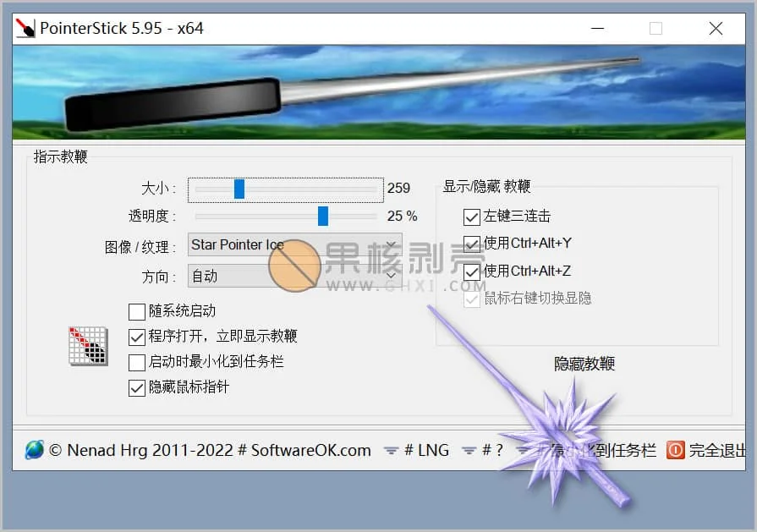Screen dimensions: 757x532
Task: Open the 方向 direction dropdown
Action: pos(390,275)
